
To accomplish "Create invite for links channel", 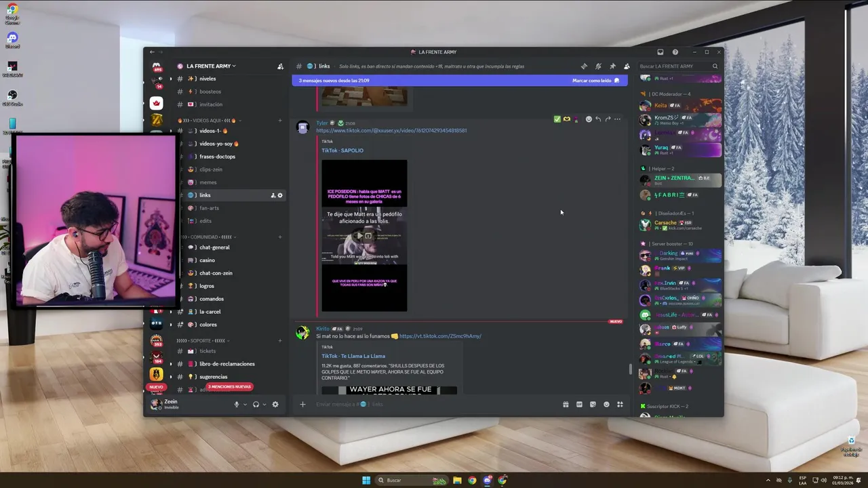I will point(273,195).
